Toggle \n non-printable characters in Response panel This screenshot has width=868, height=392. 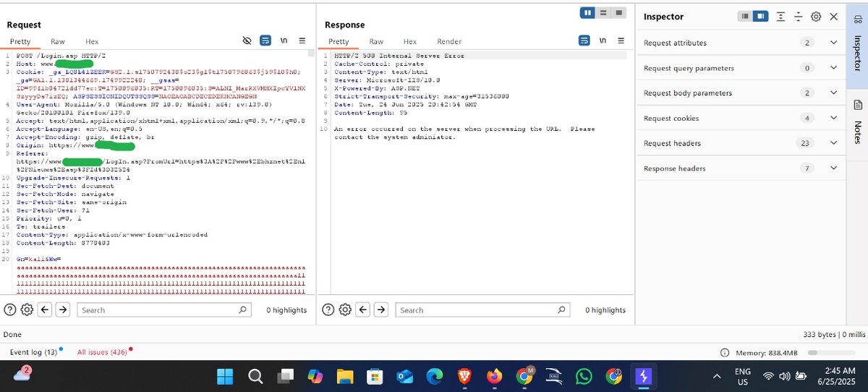(x=603, y=41)
